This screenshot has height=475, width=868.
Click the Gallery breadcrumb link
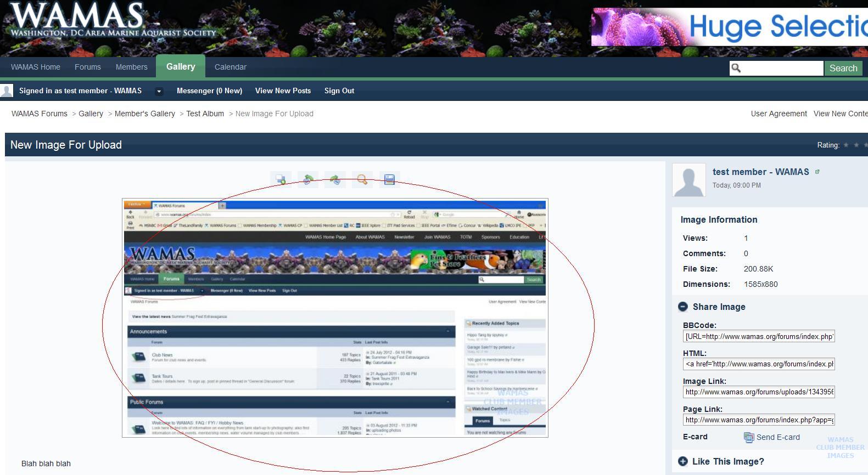point(91,114)
